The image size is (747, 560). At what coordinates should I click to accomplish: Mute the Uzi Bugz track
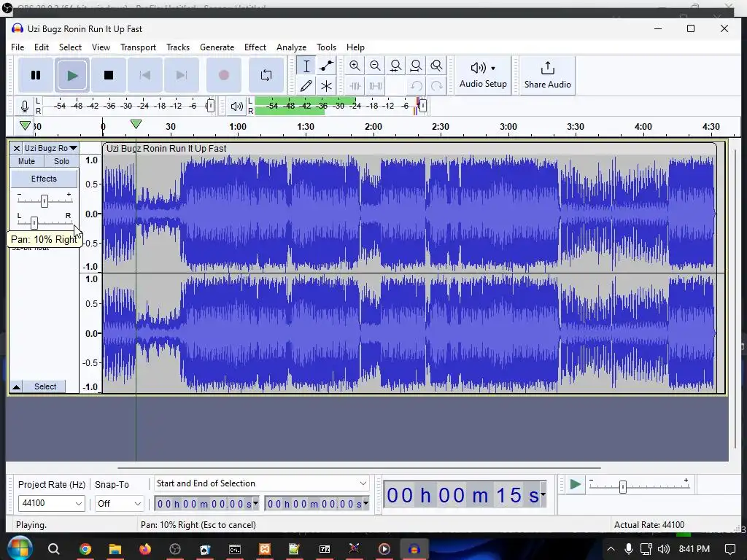click(x=27, y=161)
